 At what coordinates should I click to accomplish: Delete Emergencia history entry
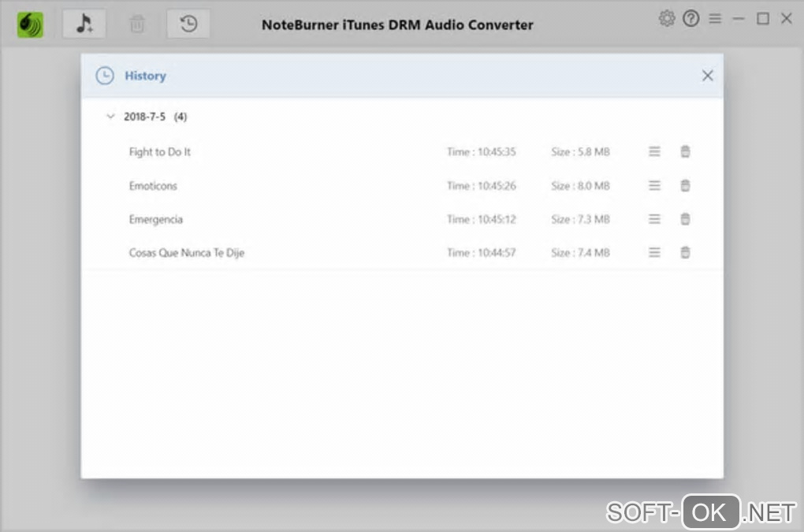click(x=685, y=219)
